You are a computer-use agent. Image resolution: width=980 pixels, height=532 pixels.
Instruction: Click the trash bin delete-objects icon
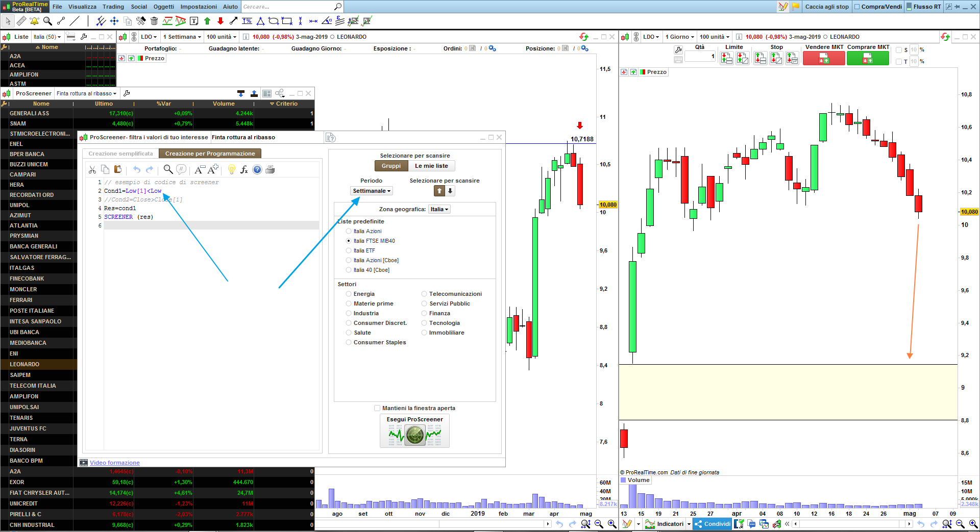[x=154, y=21]
